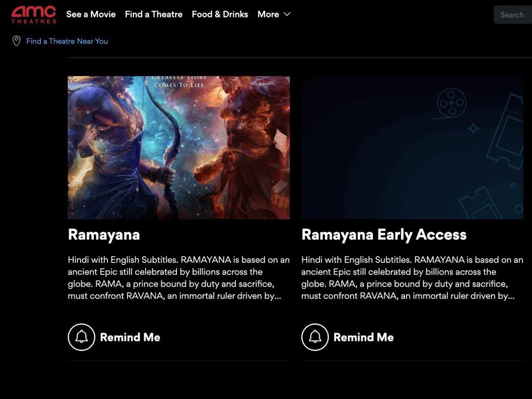This screenshot has width=532, height=399.
Task: Open the Ramayana movie poster
Action: [179, 148]
